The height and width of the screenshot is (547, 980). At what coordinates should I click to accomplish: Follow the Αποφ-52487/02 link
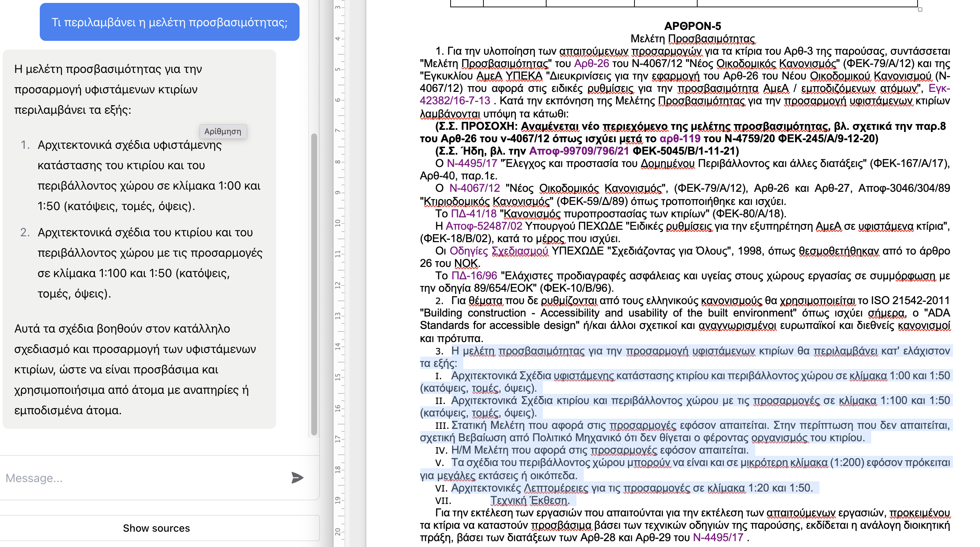coord(483,226)
